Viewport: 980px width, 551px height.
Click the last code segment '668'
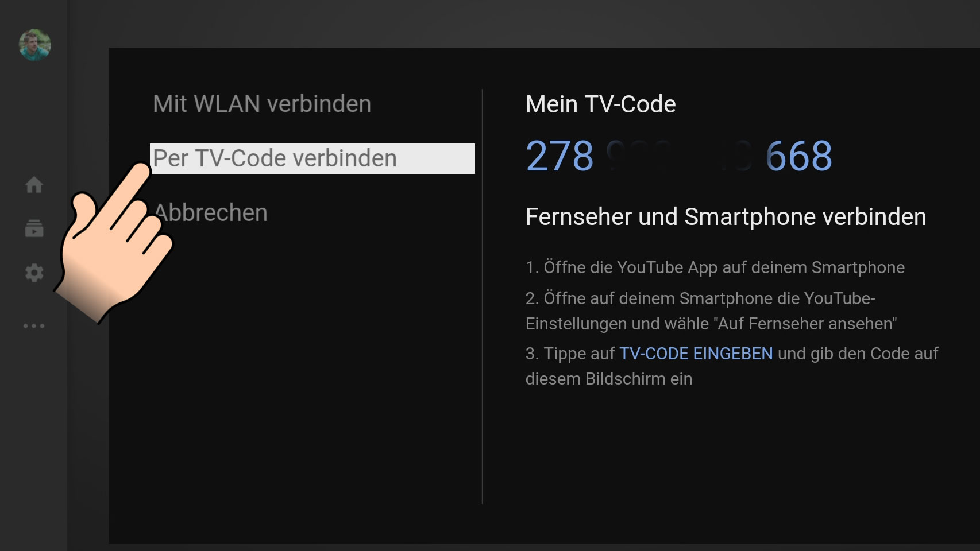[798, 156]
